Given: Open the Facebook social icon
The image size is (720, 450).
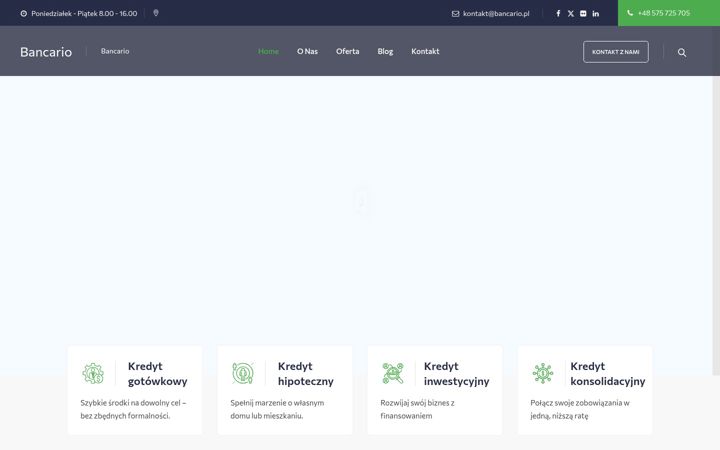Looking at the screenshot, I should click(558, 13).
